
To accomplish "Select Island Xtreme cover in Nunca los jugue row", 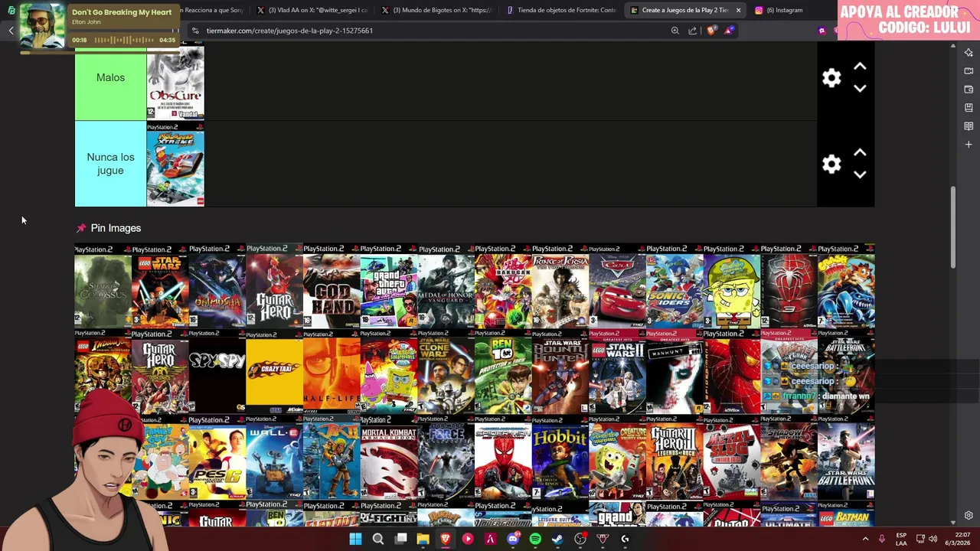I will (x=175, y=165).
